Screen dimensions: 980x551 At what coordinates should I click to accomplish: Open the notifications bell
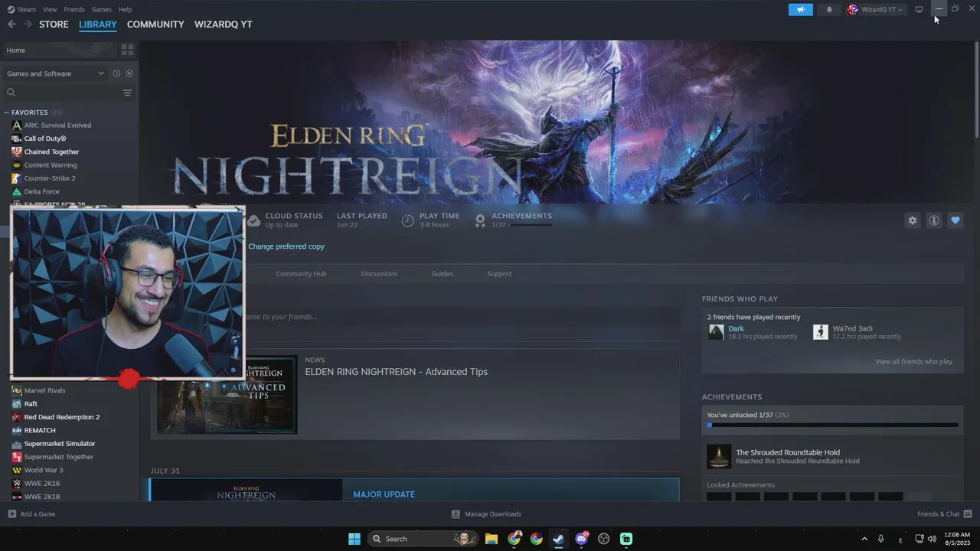(829, 9)
